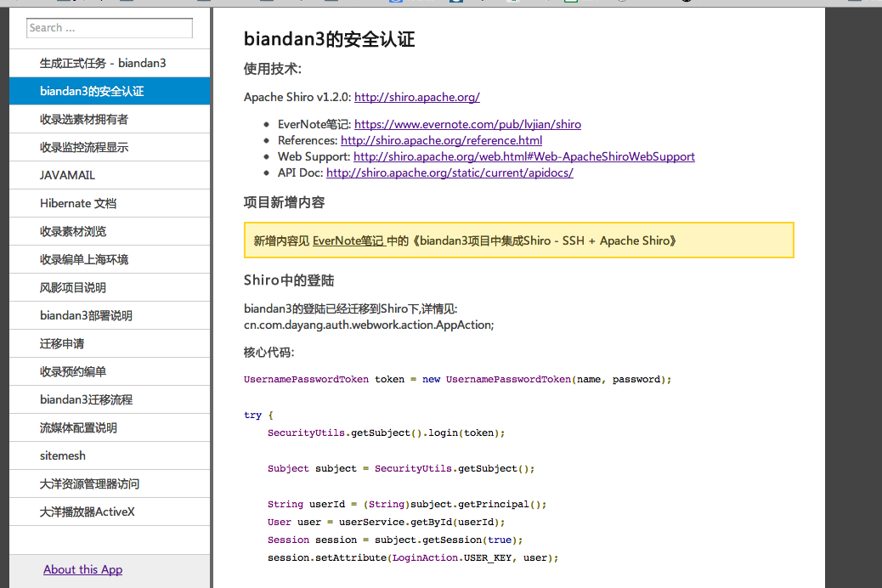
Task: Click the EverNote笔记 link in yellow box
Action: (x=348, y=240)
